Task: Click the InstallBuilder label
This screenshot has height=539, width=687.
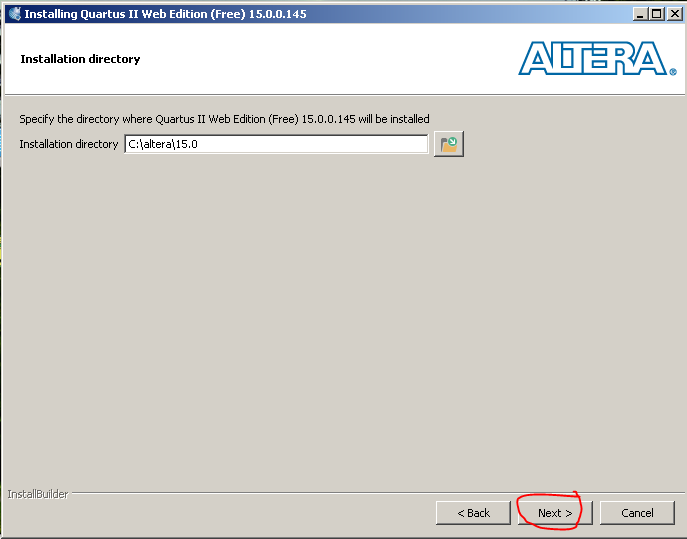Action: [37, 494]
